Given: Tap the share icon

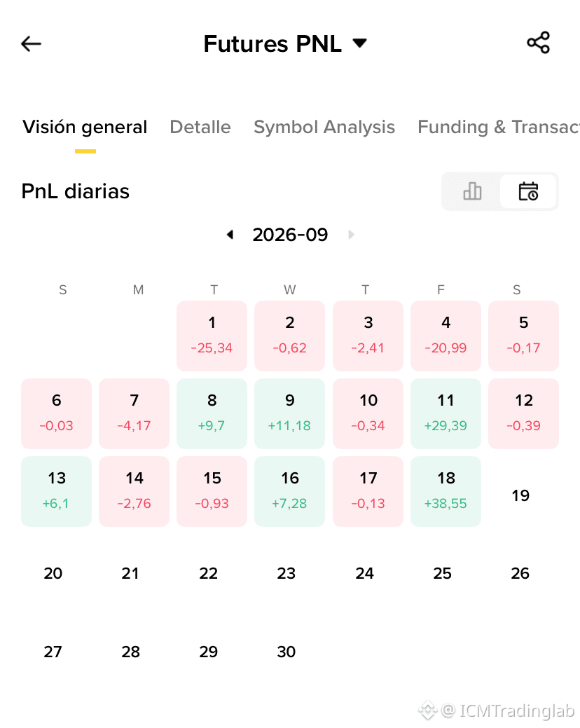Looking at the screenshot, I should (538, 43).
